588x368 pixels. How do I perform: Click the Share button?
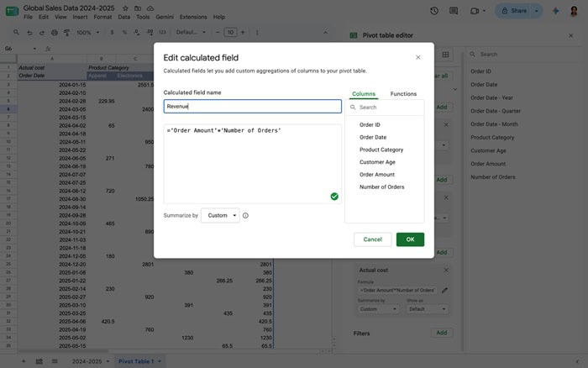(x=514, y=11)
